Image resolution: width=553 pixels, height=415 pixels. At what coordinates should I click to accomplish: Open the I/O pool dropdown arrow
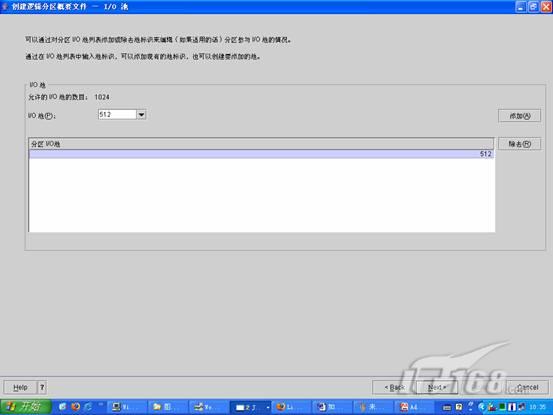click(141, 115)
